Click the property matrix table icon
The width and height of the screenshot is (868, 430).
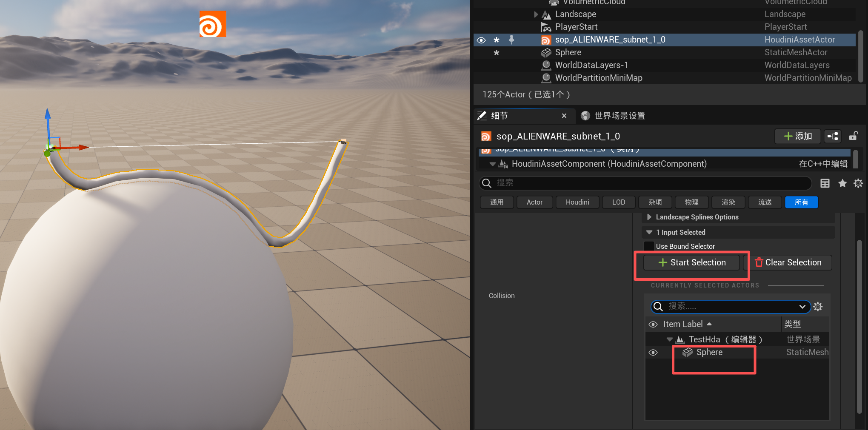[x=825, y=183]
